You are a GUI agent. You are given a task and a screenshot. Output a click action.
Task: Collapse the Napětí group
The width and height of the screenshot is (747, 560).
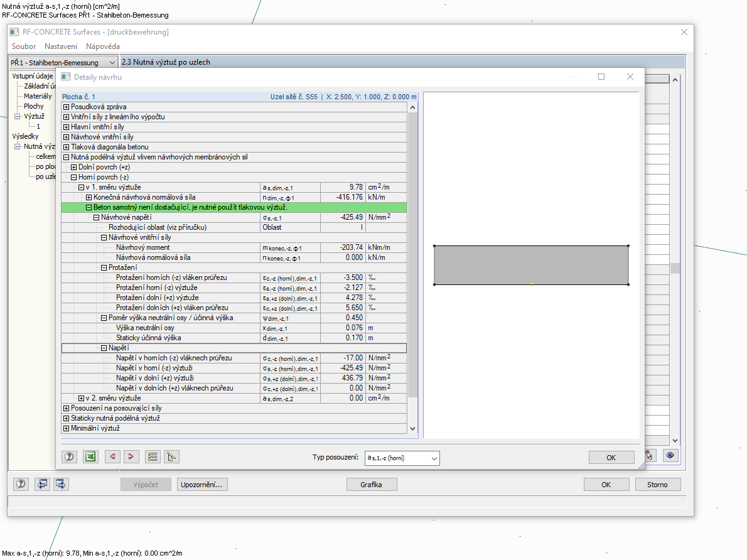click(104, 348)
